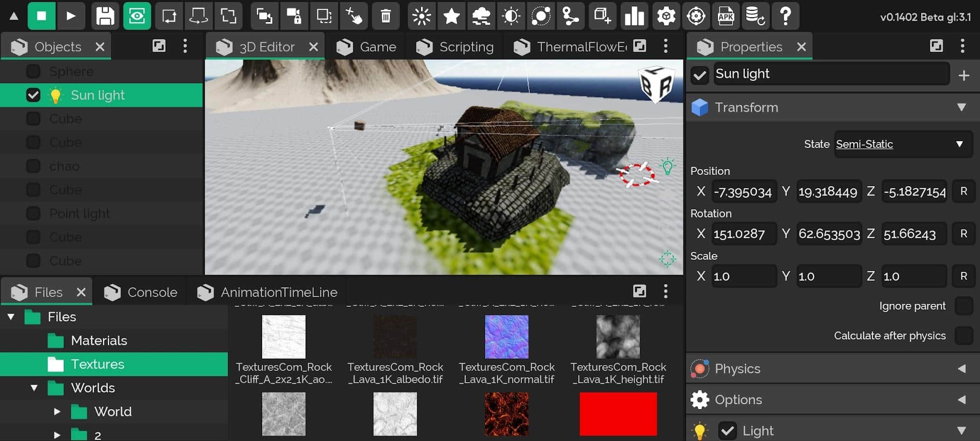Uncheck the Sun light object checkbox
980x441 pixels.
pos(33,95)
